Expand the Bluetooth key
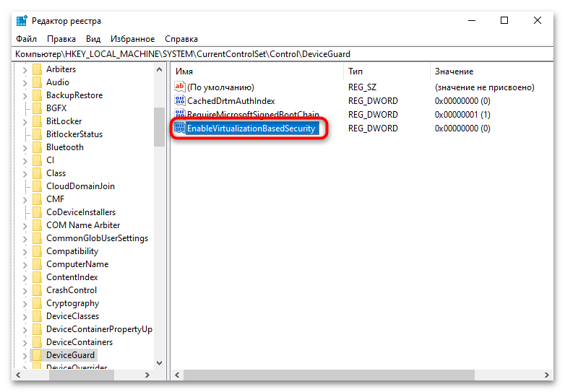 pos(25,147)
